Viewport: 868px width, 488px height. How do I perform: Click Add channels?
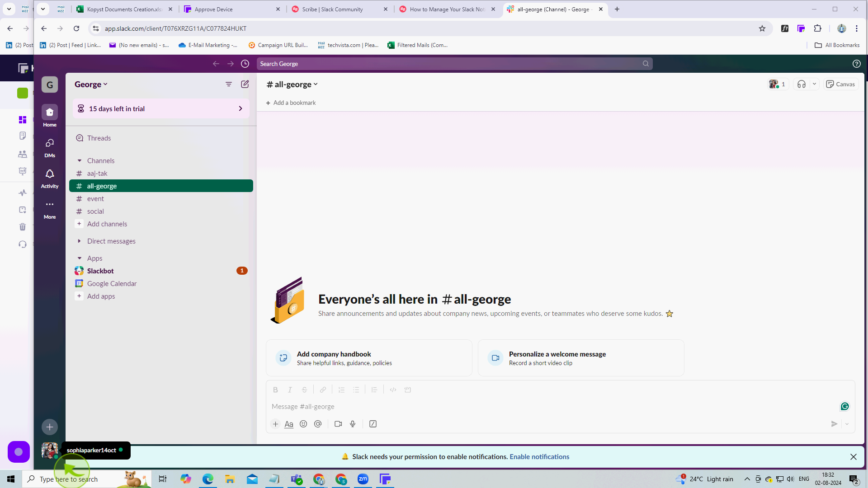(x=161, y=224)
